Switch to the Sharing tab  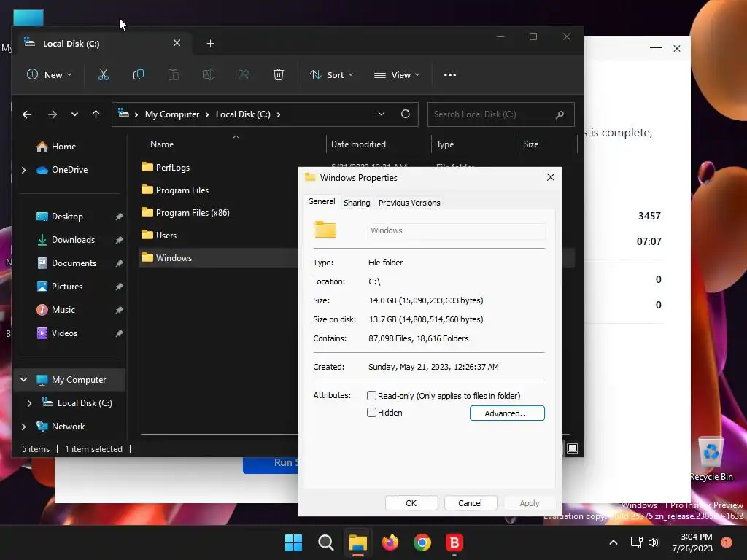pos(357,203)
